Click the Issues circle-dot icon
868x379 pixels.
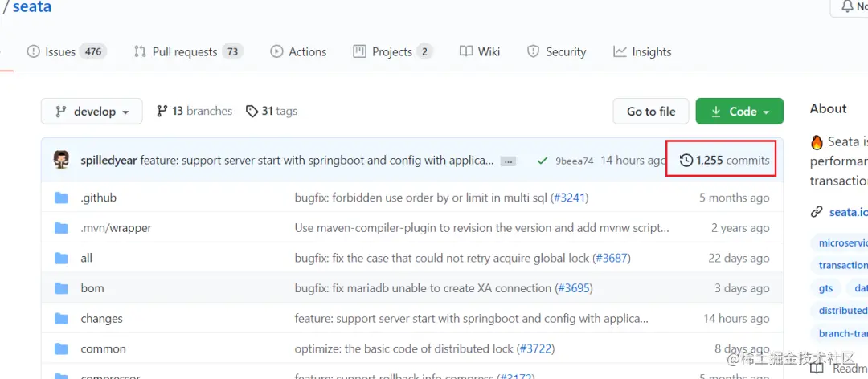33,52
